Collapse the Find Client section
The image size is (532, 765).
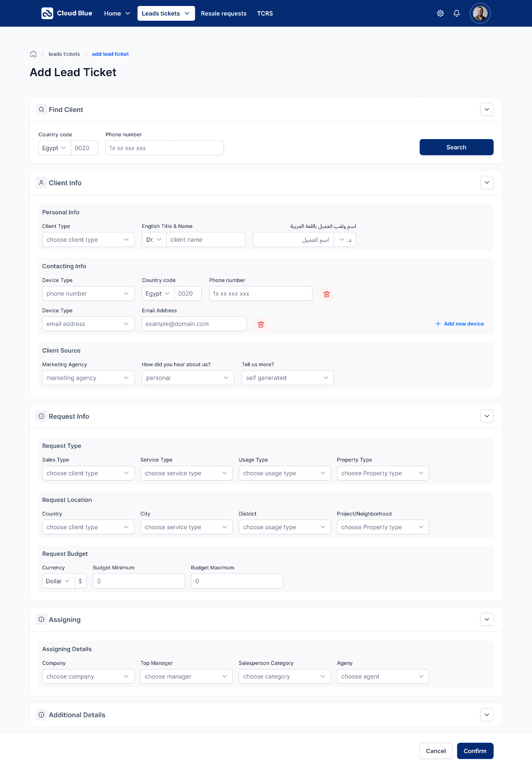point(487,110)
